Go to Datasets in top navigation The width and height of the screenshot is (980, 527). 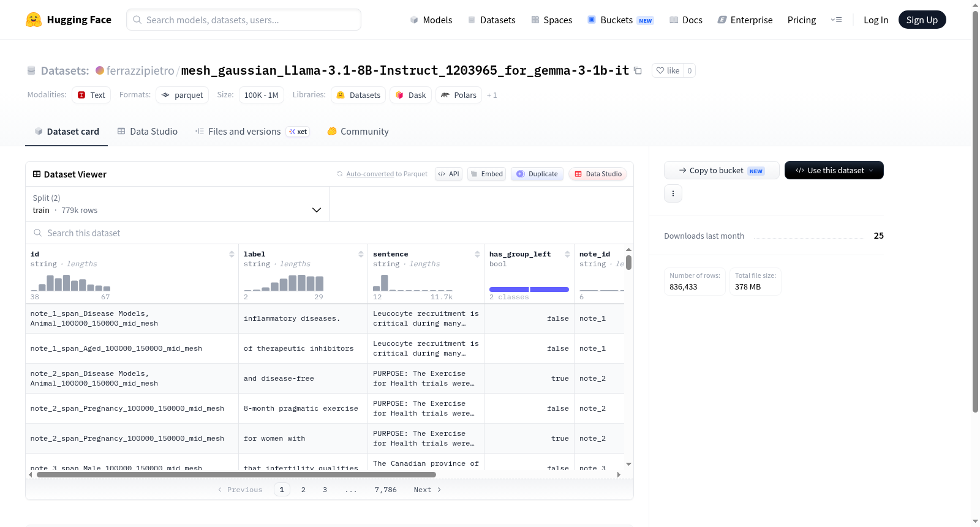pos(492,20)
